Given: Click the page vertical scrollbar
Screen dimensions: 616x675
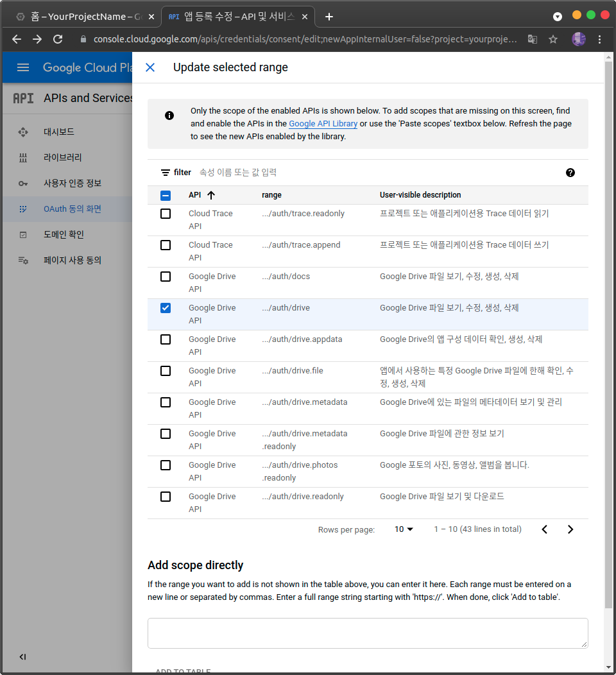Looking at the screenshot, I should point(609,336).
